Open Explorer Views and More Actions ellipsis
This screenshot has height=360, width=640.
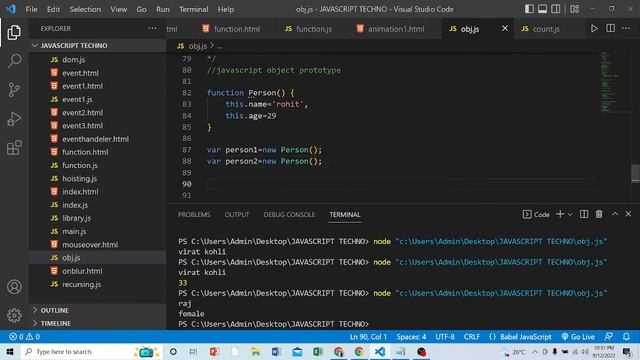[152, 29]
